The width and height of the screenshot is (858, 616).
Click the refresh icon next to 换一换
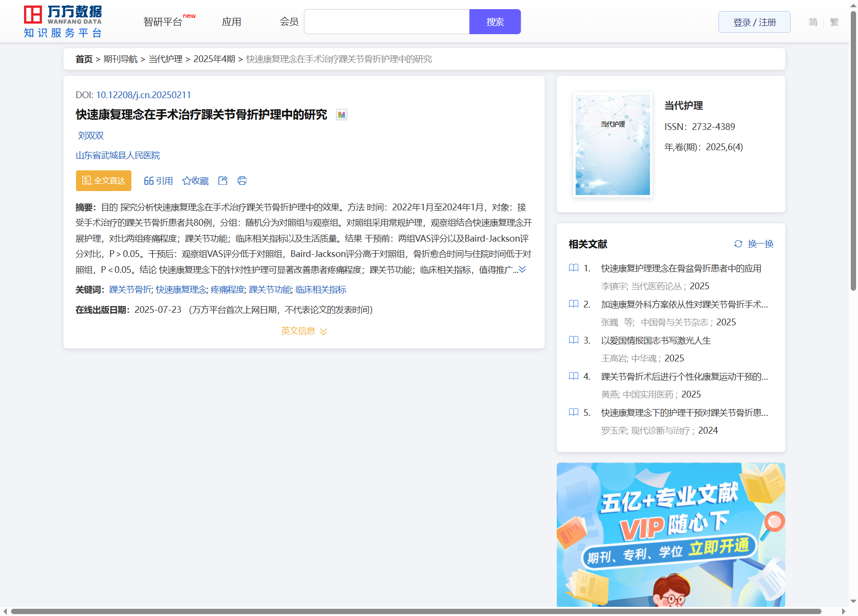coord(738,244)
